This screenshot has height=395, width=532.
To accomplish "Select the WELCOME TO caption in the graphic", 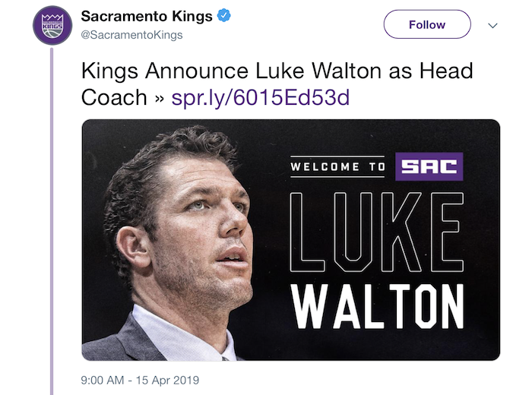I will point(337,167).
